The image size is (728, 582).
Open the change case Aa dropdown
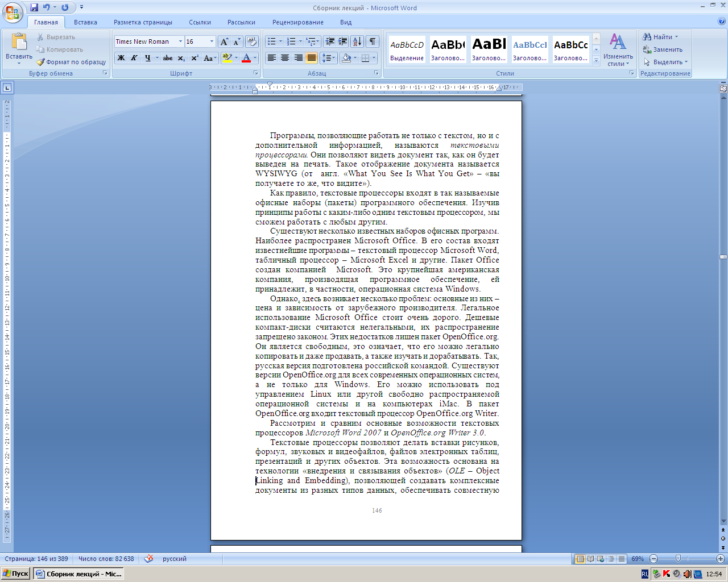coord(210,58)
